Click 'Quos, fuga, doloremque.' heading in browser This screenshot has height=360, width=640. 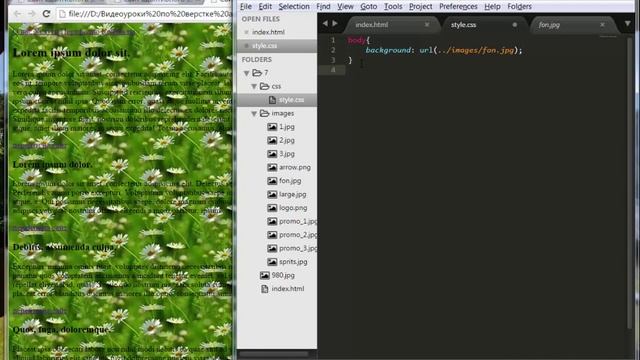coord(61,329)
